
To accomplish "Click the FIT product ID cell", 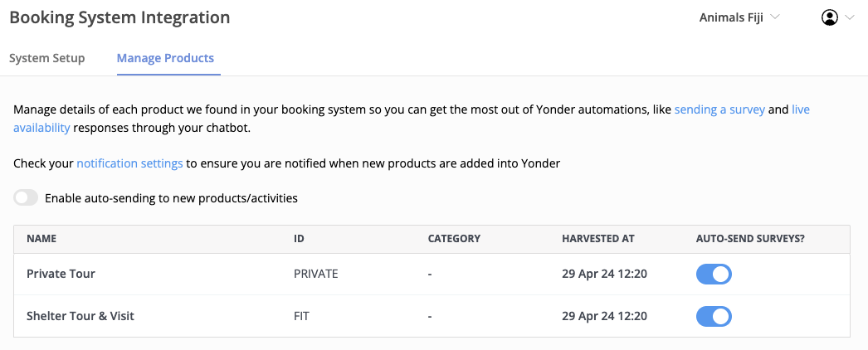I will pos(303,316).
